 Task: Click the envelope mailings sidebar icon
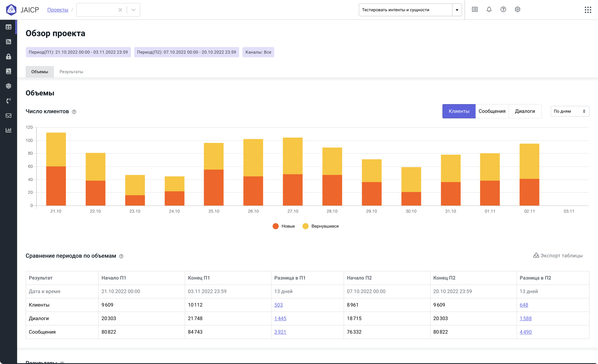[8, 116]
